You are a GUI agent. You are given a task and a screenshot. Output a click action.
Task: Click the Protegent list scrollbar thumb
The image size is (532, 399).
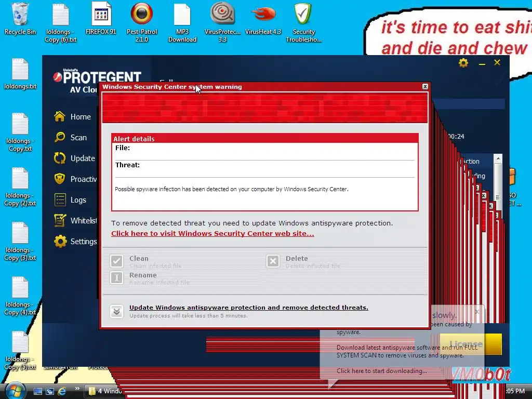(498, 197)
